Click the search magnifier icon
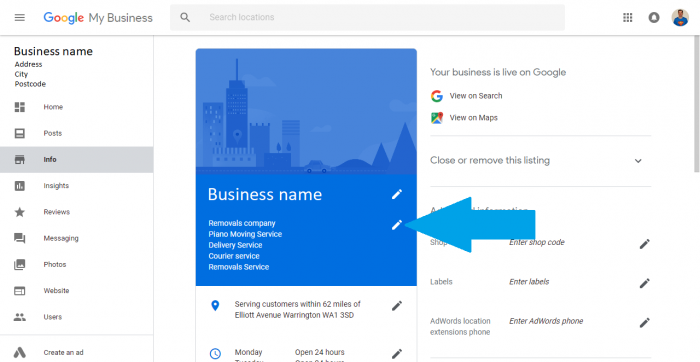Screen dimensions: 700x362 185,17
